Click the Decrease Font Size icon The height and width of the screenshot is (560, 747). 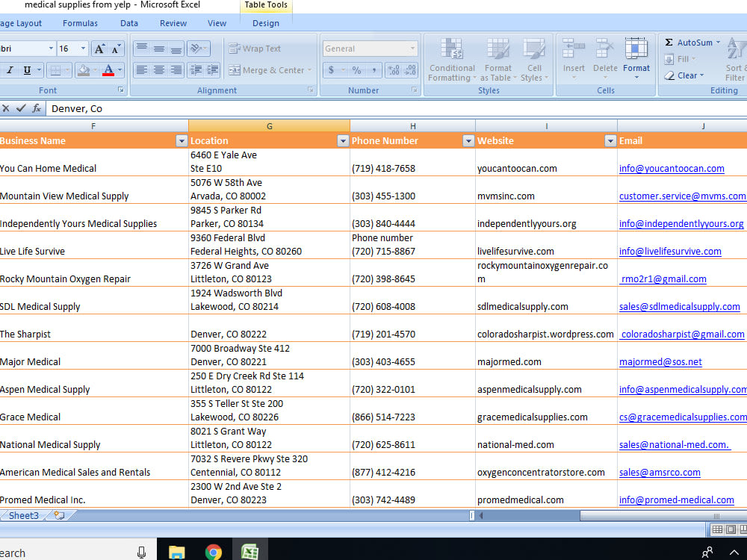click(116, 49)
